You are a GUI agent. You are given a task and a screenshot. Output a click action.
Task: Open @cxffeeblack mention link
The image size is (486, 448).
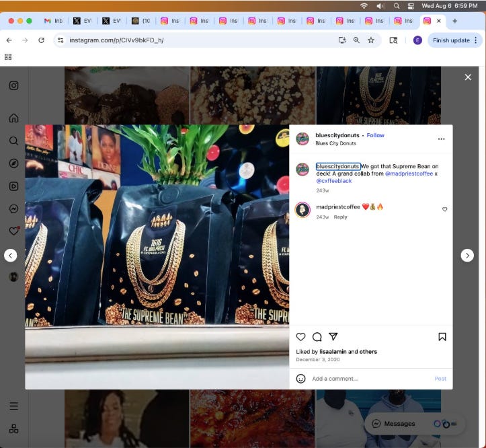point(334,181)
